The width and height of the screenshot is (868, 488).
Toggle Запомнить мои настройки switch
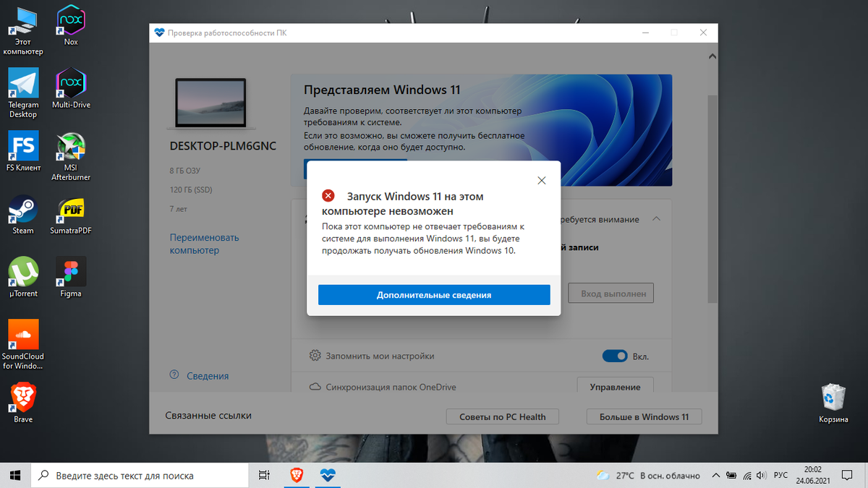[615, 356]
